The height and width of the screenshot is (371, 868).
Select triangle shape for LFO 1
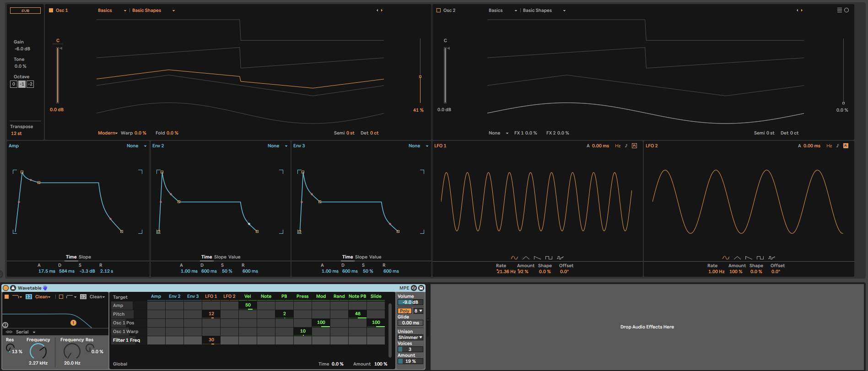[526, 258]
